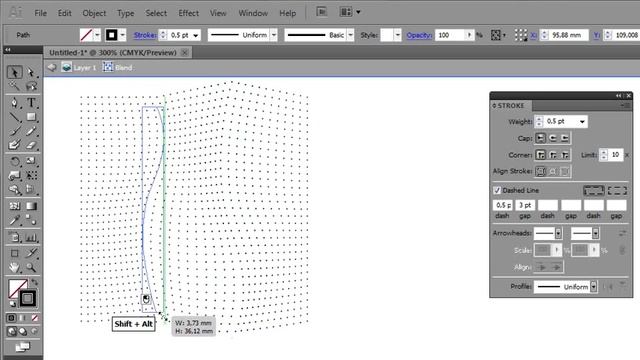Select the Shape Builder tool
This screenshot has height=360, width=640.
15,189
